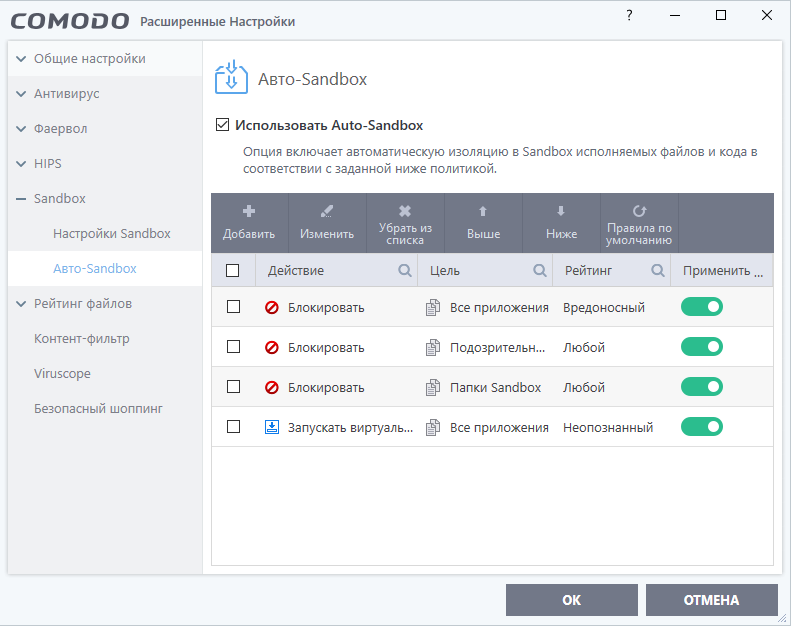791x626 pixels.
Task: Click the Выше up arrow icon
Action: [x=483, y=211]
